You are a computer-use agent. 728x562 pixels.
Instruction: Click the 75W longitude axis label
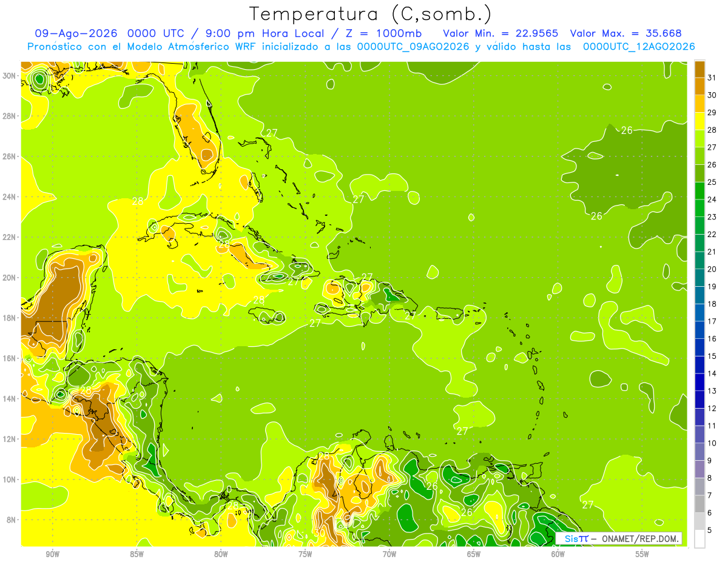click(x=305, y=554)
